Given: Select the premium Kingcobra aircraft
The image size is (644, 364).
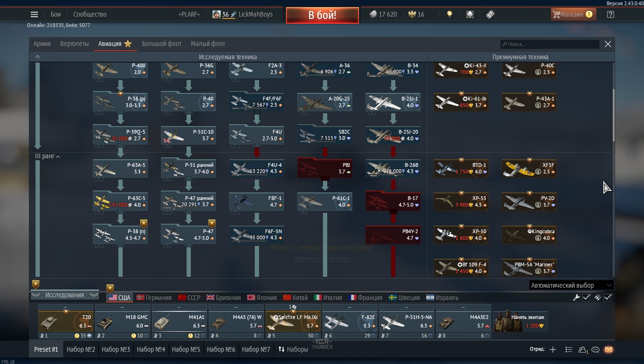Looking at the screenshot, I should pos(529,235).
